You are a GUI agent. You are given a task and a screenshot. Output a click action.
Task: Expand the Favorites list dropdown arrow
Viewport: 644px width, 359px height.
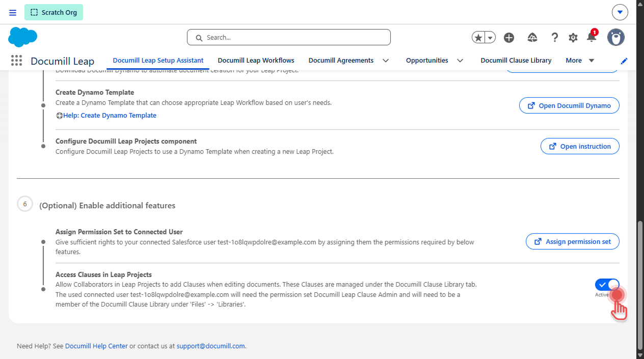490,38
